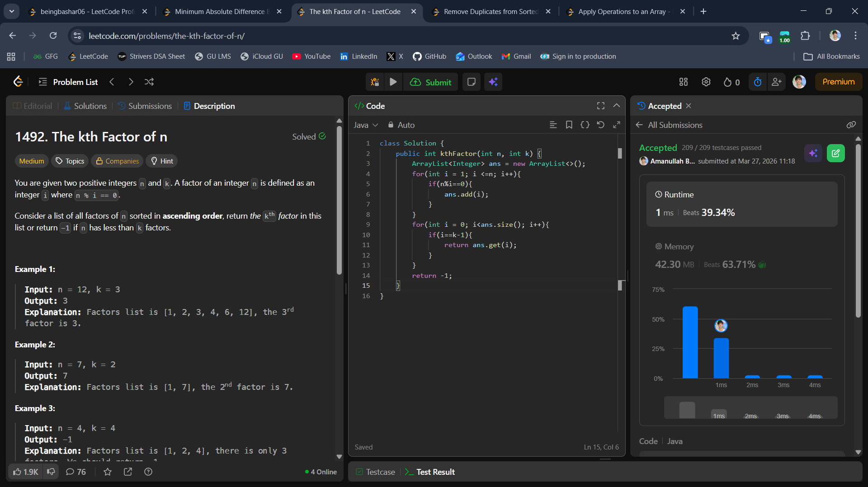Open the notes icon beside Submit

471,82
